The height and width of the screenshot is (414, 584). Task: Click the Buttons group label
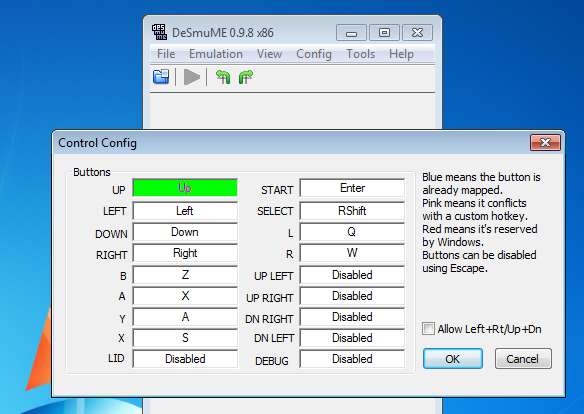[x=92, y=172]
